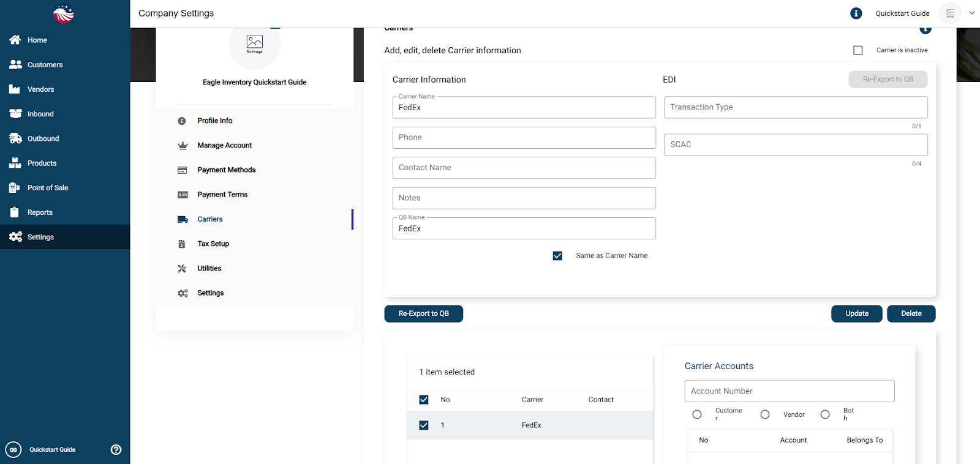Image resolution: width=980 pixels, height=464 pixels.
Task: Expand the user profile dropdown arrow
Action: (x=971, y=13)
